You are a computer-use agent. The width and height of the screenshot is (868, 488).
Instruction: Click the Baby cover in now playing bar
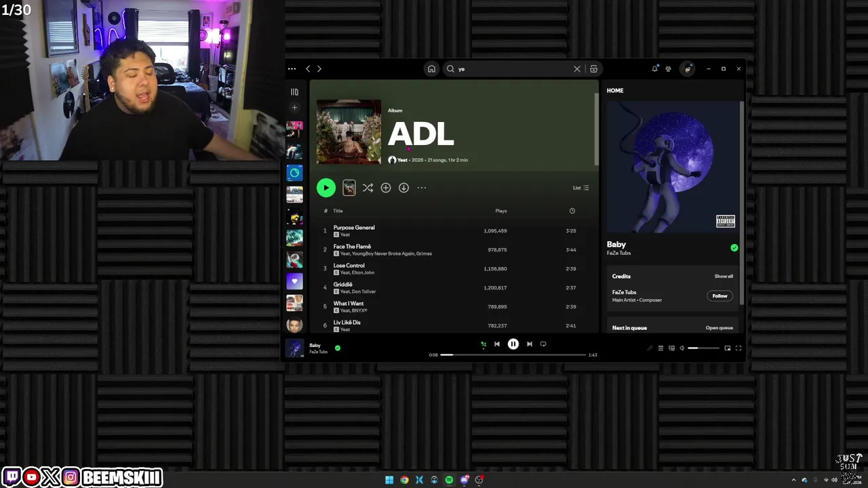[x=295, y=348]
